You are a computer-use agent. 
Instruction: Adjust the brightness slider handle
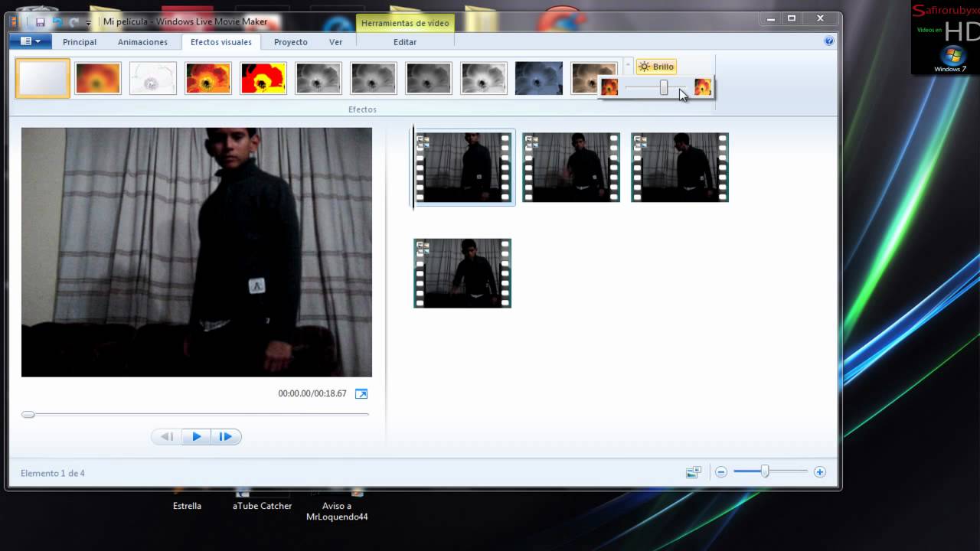pos(664,88)
